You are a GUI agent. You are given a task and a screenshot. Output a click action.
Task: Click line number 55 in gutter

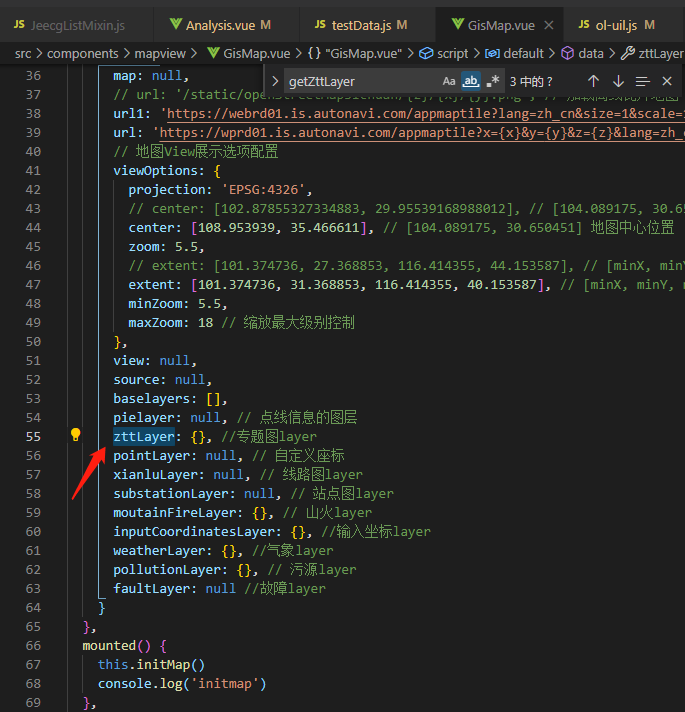33,436
